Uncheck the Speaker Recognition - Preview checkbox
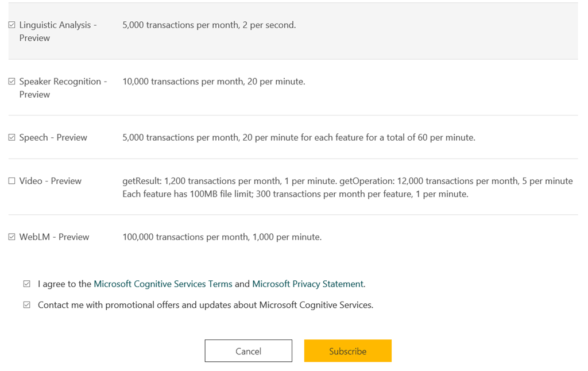 point(12,81)
